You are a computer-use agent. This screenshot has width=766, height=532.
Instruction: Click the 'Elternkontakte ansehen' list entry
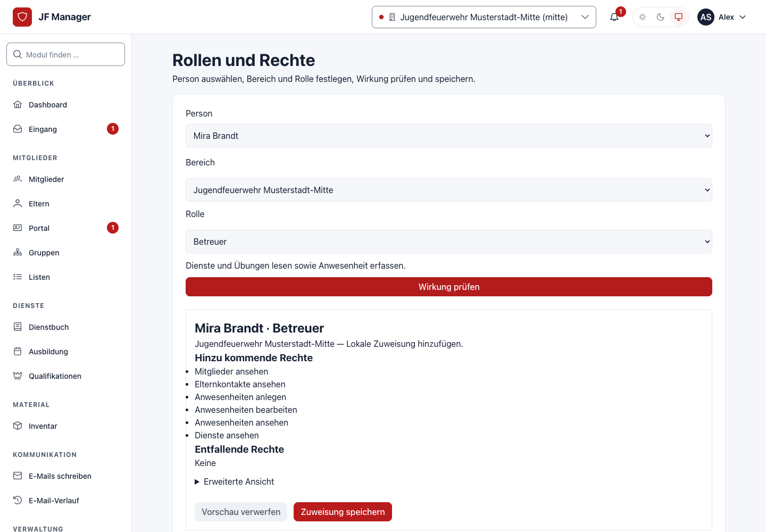click(x=240, y=384)
